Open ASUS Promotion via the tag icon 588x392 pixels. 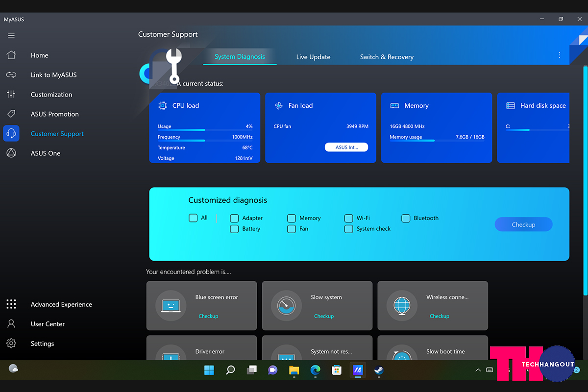(11, 114)
